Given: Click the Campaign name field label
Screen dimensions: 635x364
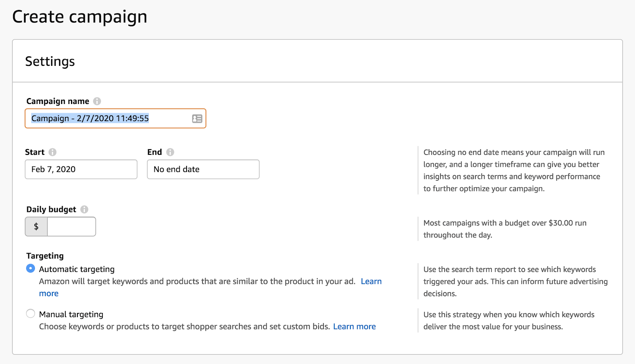Looking at the screenshot, I should tap(58, 101).
